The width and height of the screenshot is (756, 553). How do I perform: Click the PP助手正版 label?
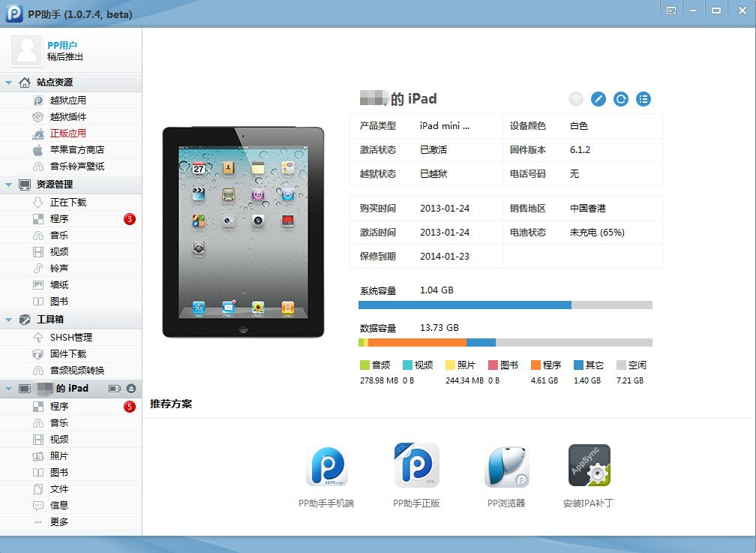click(x=416, y=503)
